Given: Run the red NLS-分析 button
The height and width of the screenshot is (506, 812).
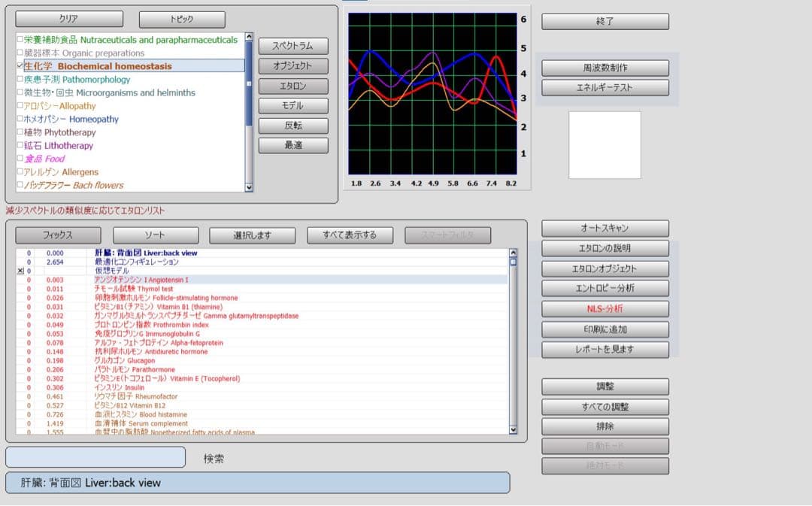Looking at the screenshot, I should [604, 309].
